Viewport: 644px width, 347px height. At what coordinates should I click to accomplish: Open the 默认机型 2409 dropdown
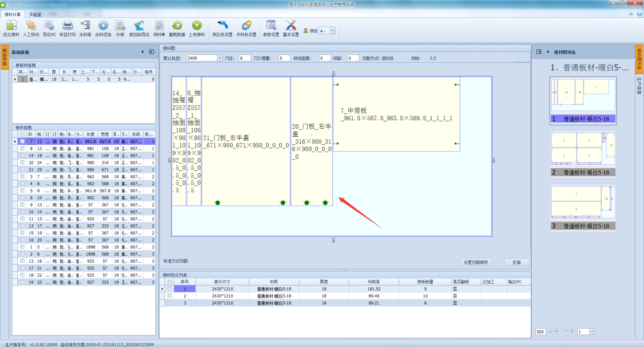pos(220,58)
